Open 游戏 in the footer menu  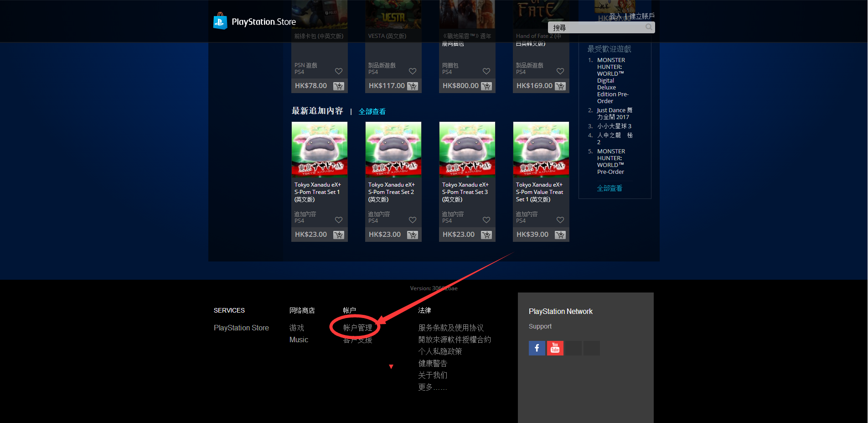click(296, 327)
